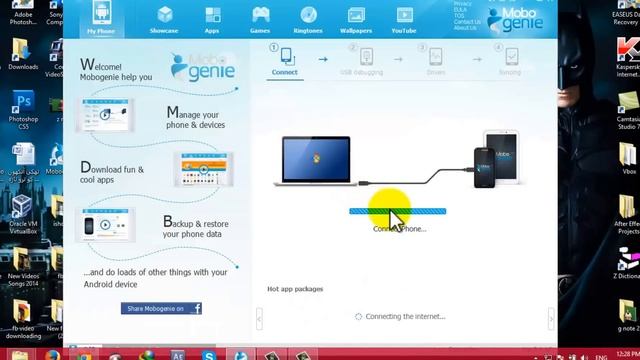Select the Camtasia Studio 7 icon
Screen dimensions: 640x360
tap(628, 109)
